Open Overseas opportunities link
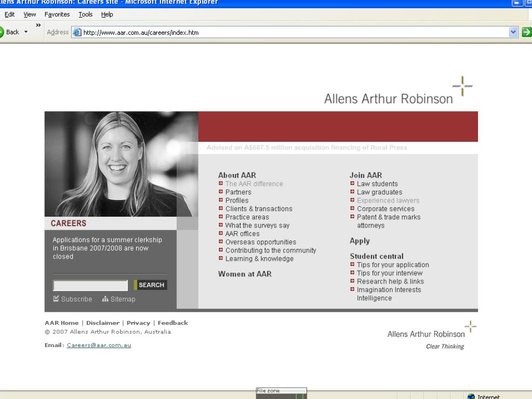Screen dimensions: 532x399 261,242
